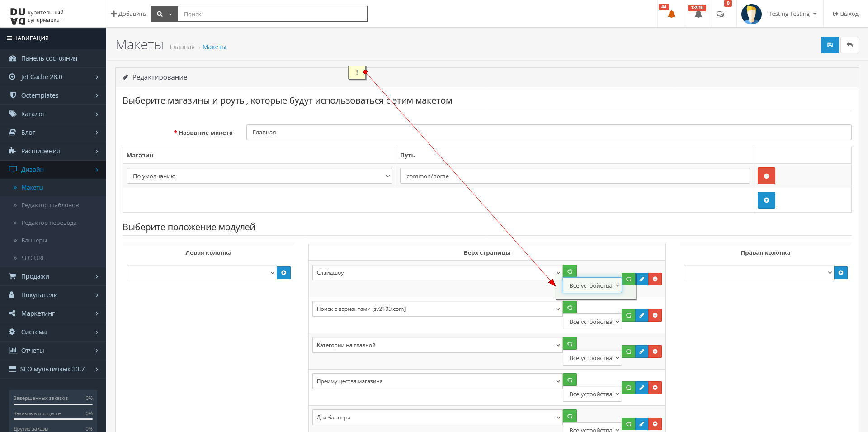868x432 pixels.
Task: Click the DUVA store logo
Action: point(37,16)
